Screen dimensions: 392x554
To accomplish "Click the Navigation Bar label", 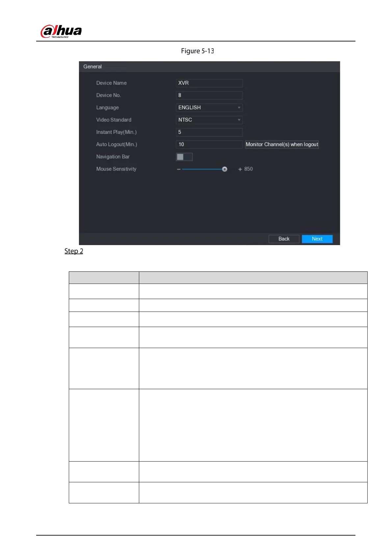I will pos(113,157).
